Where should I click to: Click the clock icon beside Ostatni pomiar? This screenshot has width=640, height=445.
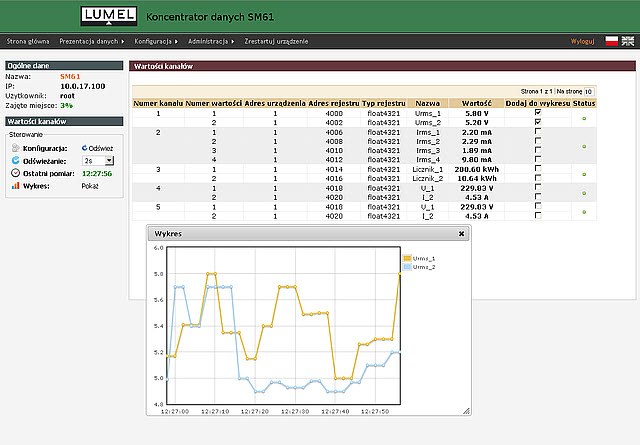[x=15, y=173]
